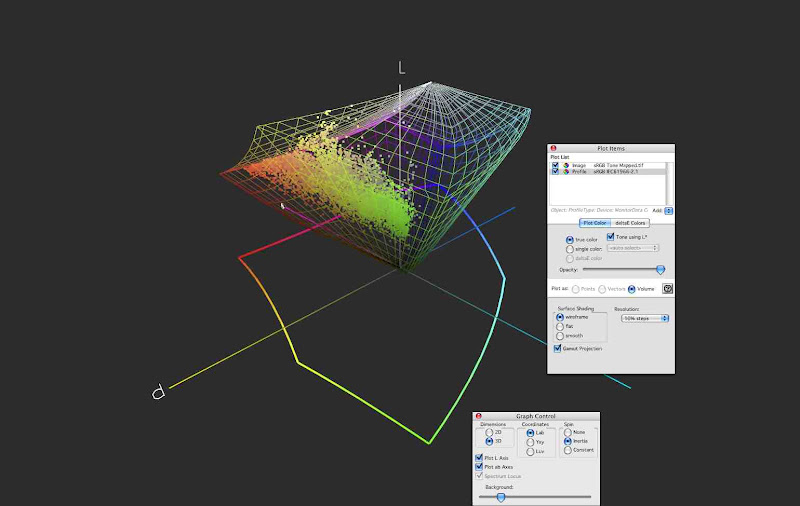
Task: Click the Background slider handle
Action: pyautogui.click(x=501, y=497)
